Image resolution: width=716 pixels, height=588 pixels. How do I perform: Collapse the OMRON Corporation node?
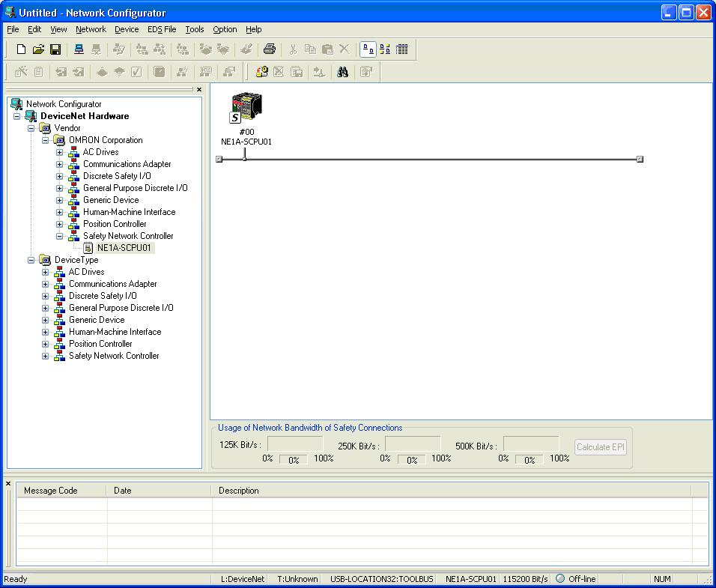click(x=45, y=140)
